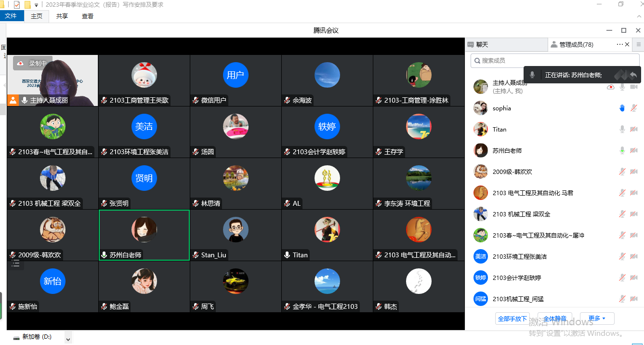644x345 pixels.
Task: Expand the 更多 dropdown button
Action: click(597, 318)
